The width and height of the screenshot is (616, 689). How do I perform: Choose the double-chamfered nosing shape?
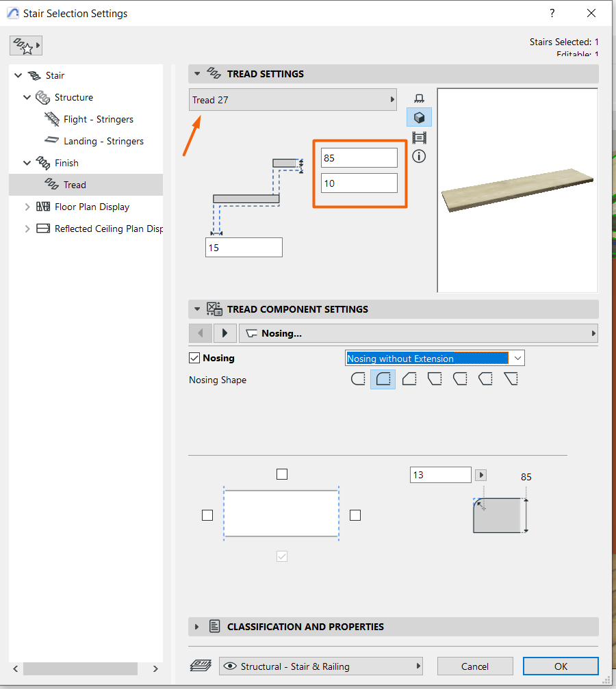(485, 379)
